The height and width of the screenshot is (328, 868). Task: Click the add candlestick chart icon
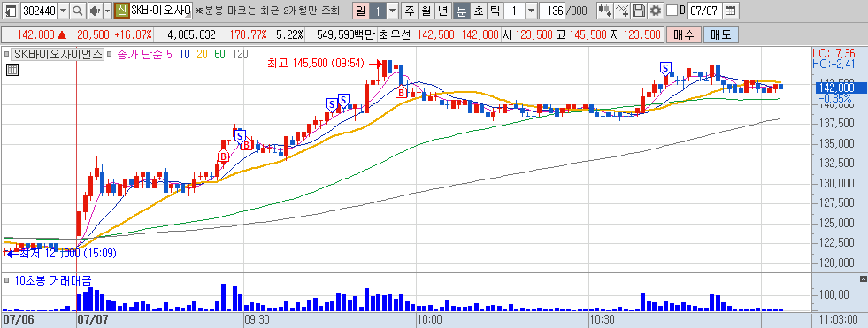click(605, 11)
